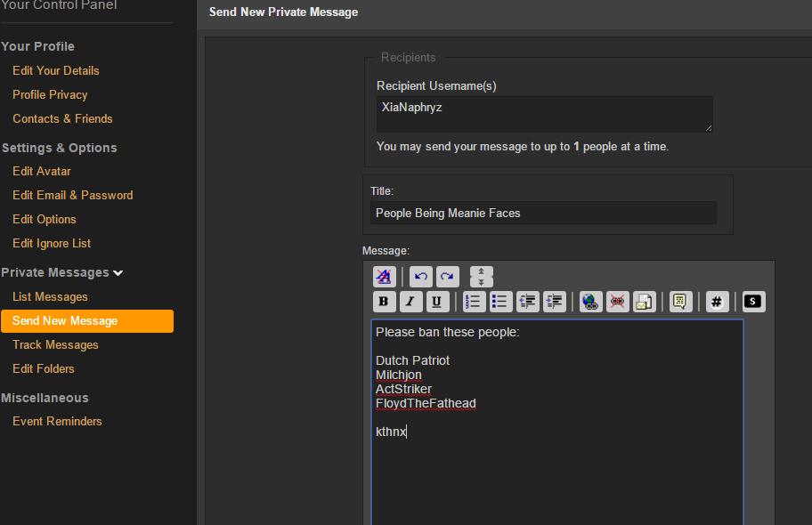Toggle bold formatting in the editor

click(x=385, y=302)
